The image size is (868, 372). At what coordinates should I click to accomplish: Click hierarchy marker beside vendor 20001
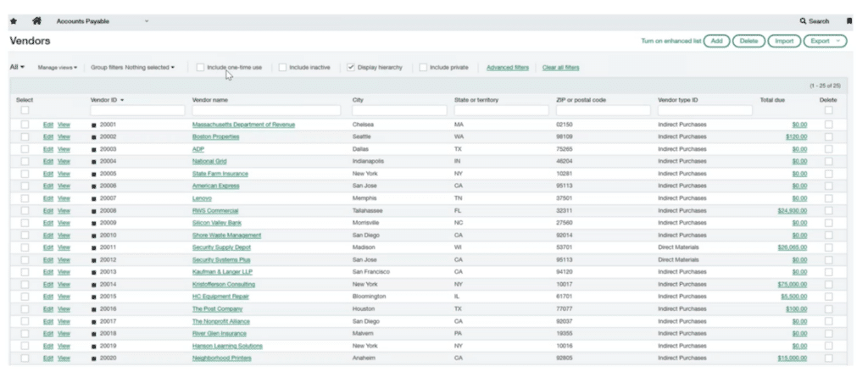coord(94,125)
